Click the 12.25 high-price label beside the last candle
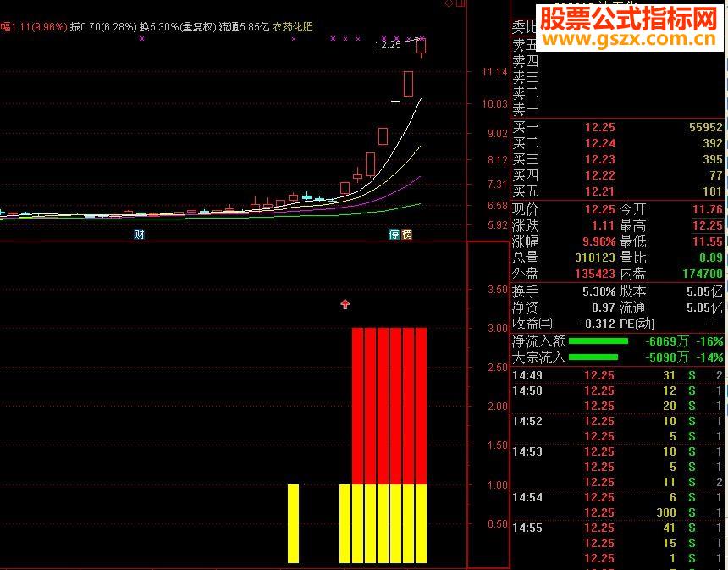The height and width of the screenshot is (570, 728). click(388, 45)
